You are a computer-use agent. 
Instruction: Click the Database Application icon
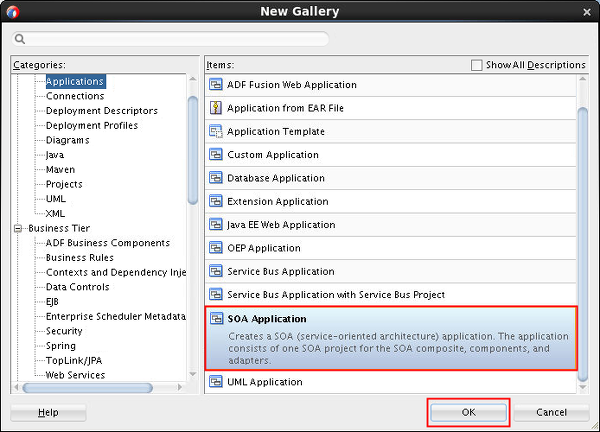[215, 178]
